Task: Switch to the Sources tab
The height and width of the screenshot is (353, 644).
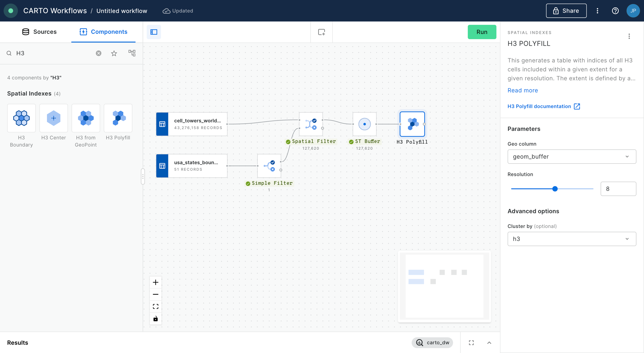Action: (39, 32)
